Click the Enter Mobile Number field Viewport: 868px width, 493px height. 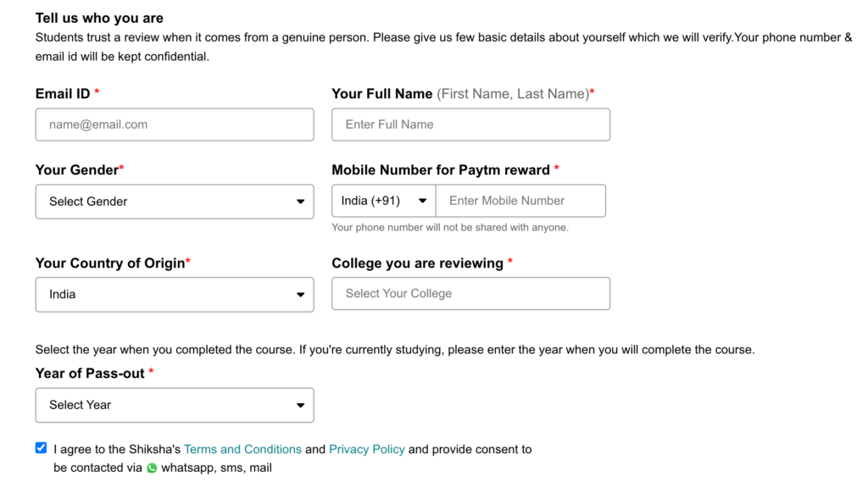[521, 200]
